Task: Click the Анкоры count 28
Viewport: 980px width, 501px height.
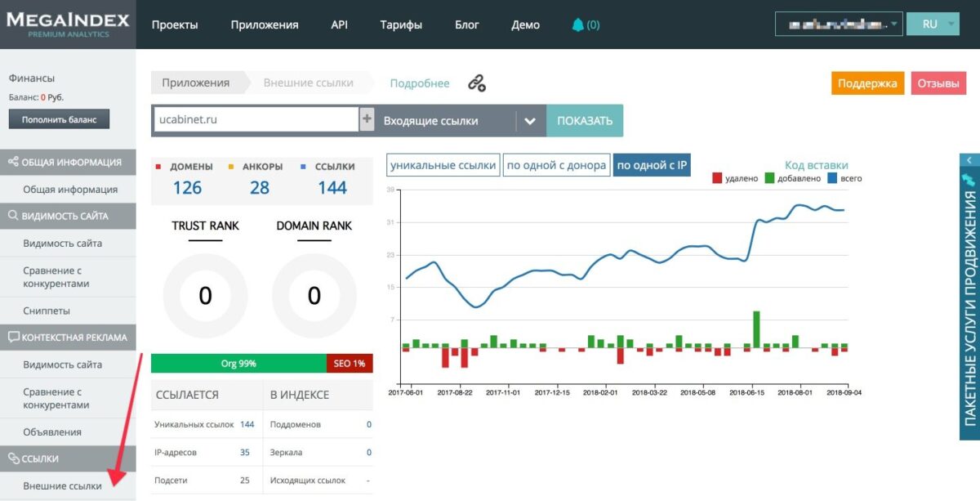Action: click(x=260, y=188)
